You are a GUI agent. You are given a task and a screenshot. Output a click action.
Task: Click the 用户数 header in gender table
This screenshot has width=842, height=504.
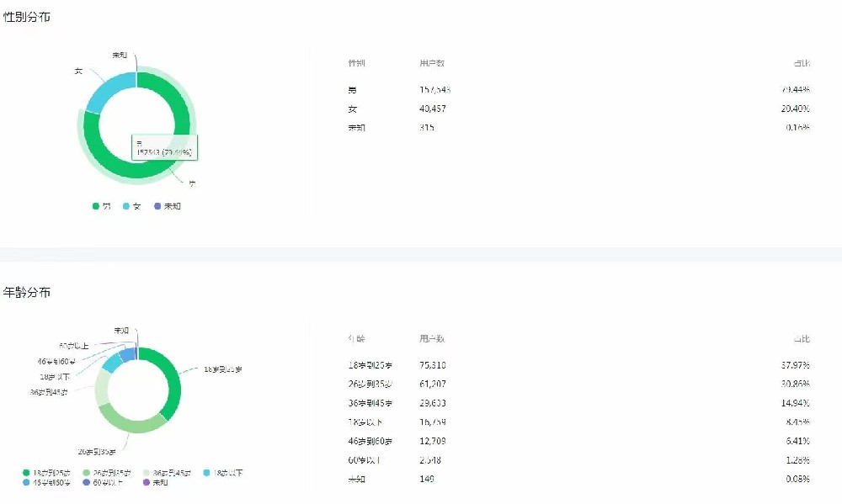pyautogui.click(x=432, y=63)
